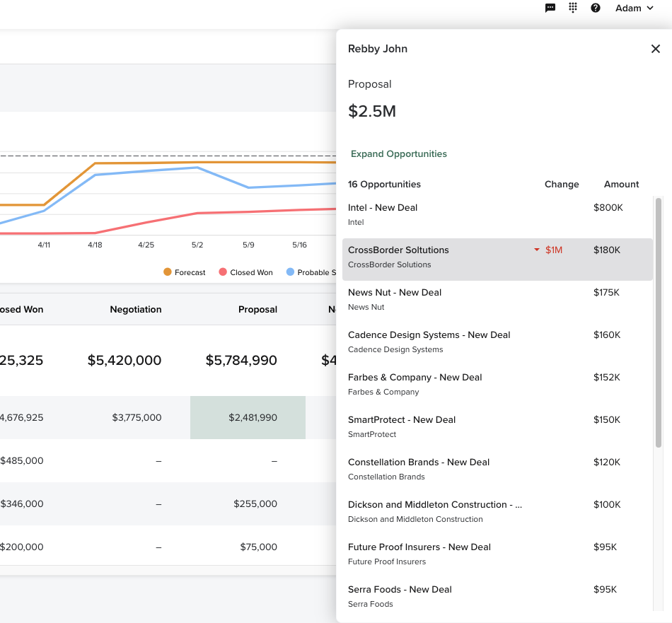Screen dimensions: 672x623
Task: Click the red down arrow change indicator
Action: coord(537,250)
